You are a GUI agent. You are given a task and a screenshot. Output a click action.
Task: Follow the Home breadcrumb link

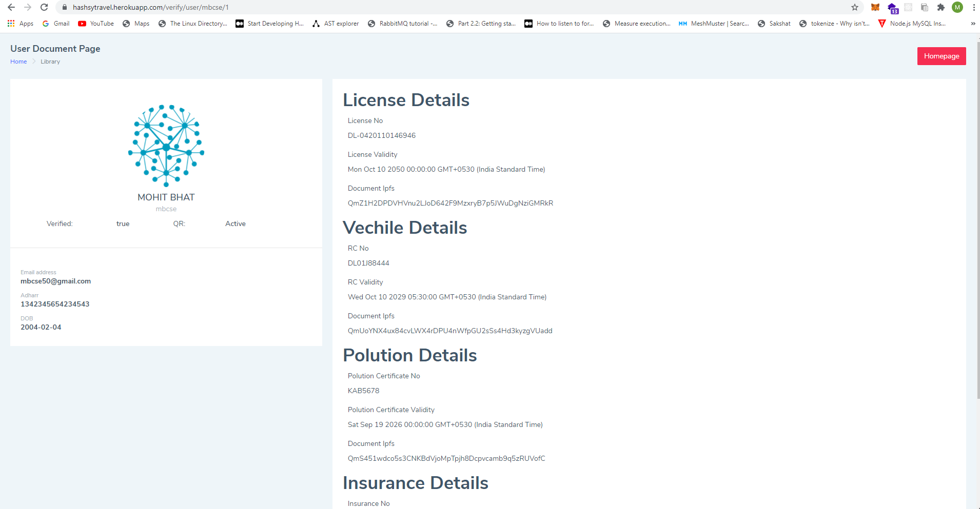[18, 62]
